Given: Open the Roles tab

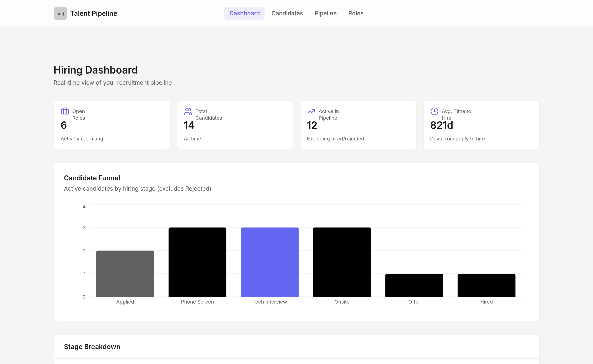Looking at the screenshot, I should (x=356, y=13).
